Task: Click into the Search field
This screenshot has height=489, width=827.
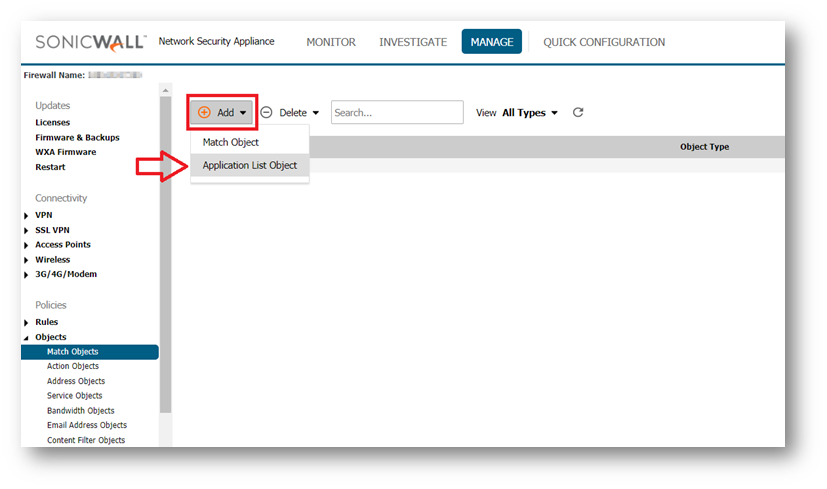Action: click(397, 113)
